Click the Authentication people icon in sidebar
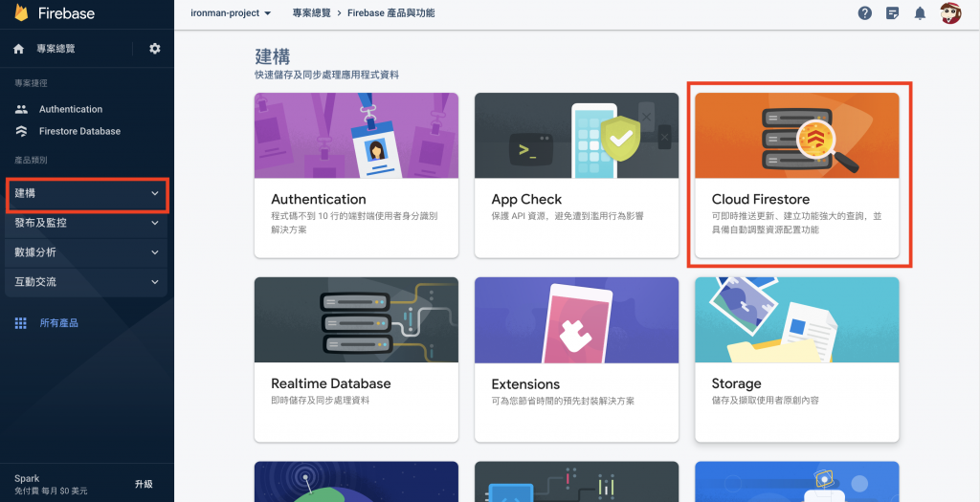 21,109
